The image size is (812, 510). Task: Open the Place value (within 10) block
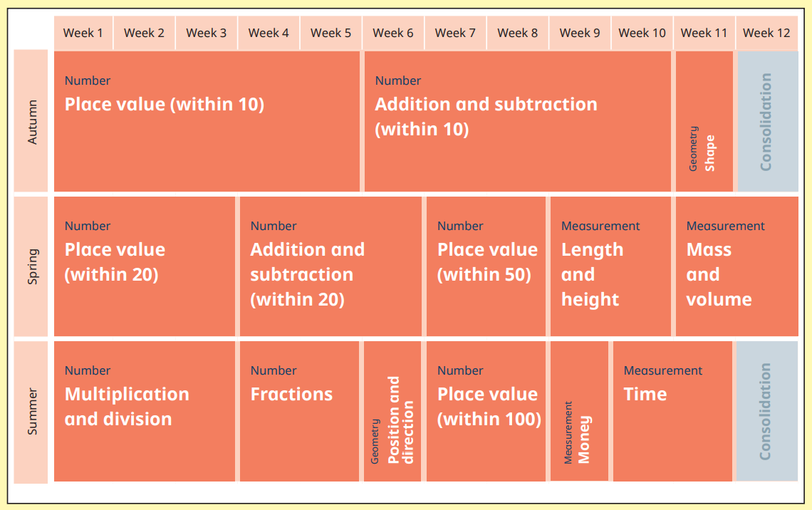pyautogui.click(x=207, y=121)
